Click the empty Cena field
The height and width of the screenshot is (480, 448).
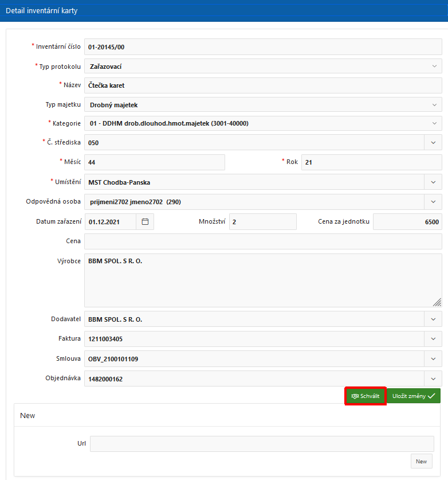point(263,241)
